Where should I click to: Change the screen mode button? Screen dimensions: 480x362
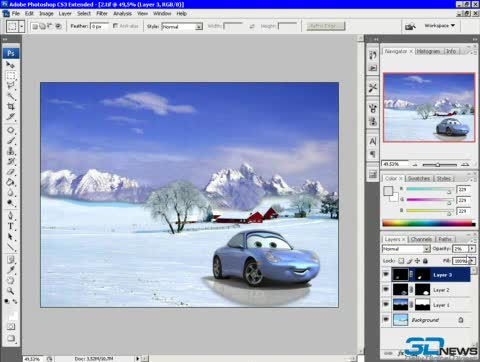click(x=11, y=339)
